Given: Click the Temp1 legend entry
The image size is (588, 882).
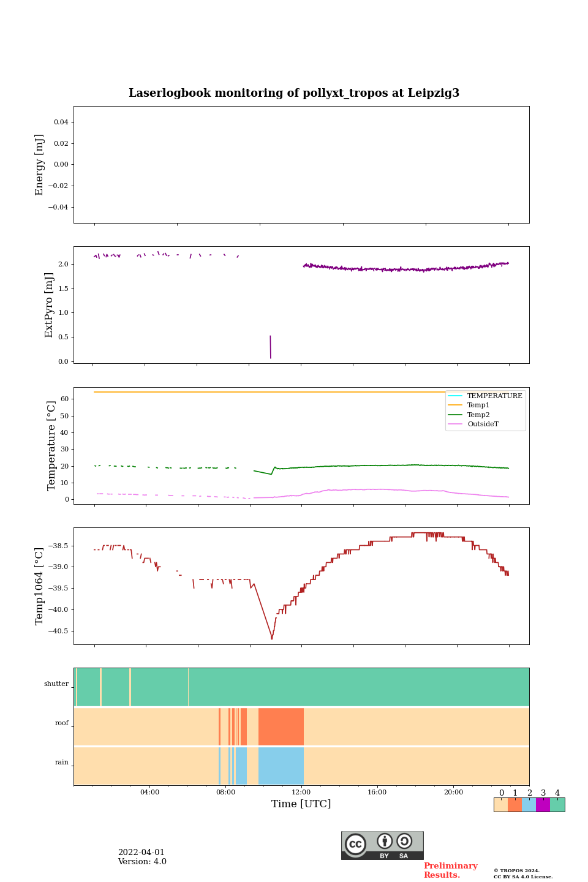Looking at the screenshot, I should click(x=478, y=405).
